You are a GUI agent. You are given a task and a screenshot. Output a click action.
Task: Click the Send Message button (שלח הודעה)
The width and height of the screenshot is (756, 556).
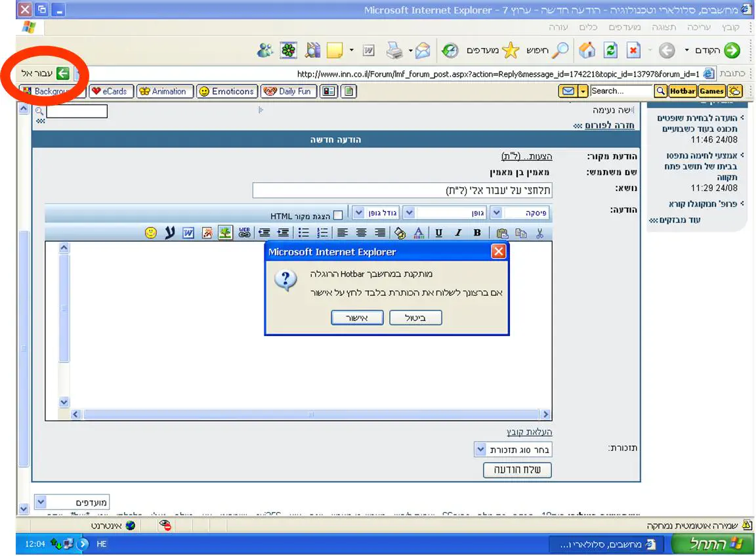coord(517,470)
